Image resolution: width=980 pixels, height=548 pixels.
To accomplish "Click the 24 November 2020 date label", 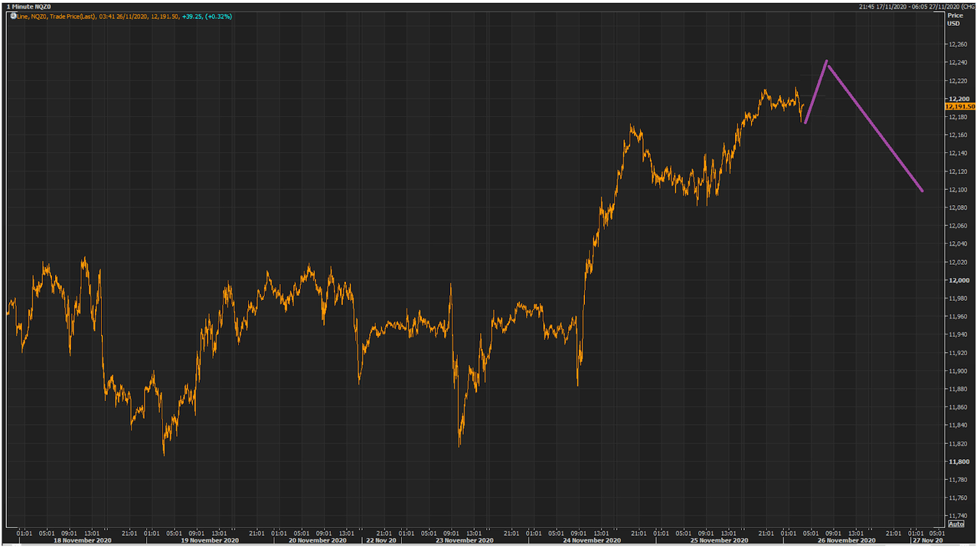I will coord(593,540).
